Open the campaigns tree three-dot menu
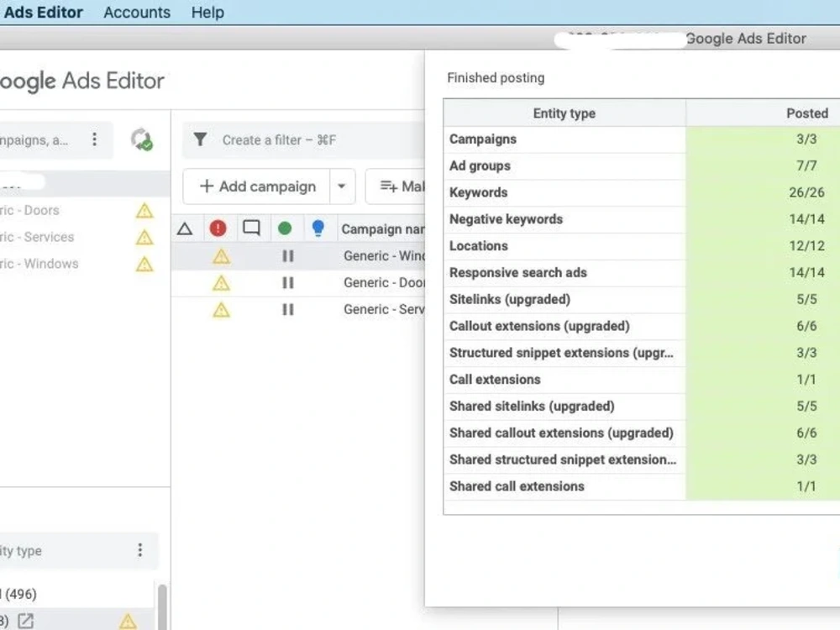The width and height of the screenshot is (840, 630). point(94,139)
